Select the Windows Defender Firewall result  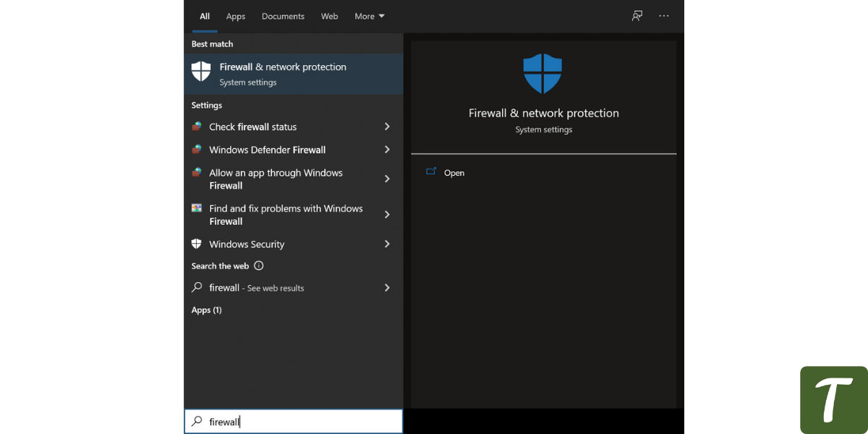294,150
